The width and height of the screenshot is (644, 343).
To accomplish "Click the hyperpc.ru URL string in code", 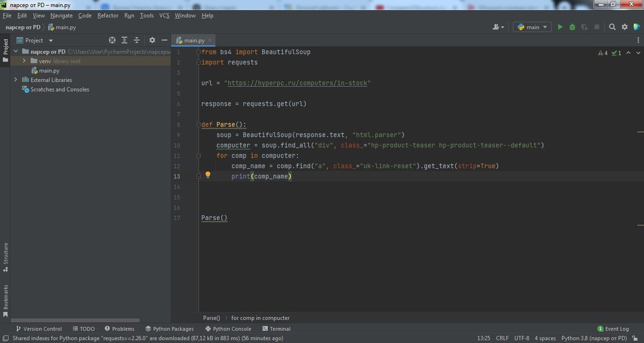I will pos(297,83).
